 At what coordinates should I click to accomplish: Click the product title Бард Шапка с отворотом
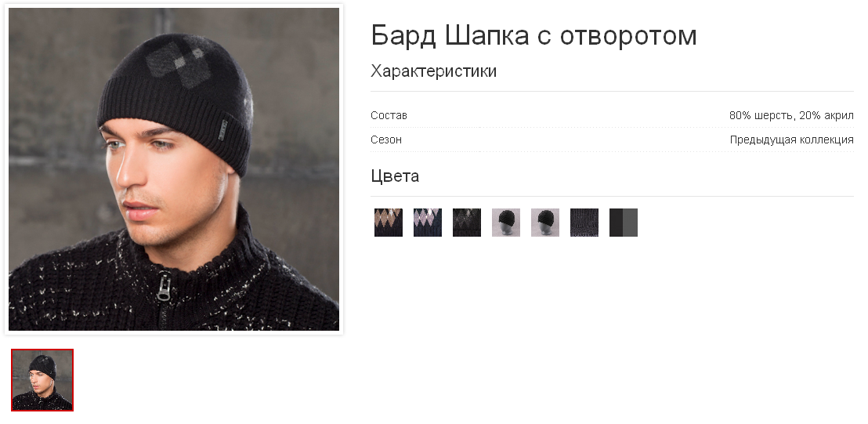pos(533,35)
